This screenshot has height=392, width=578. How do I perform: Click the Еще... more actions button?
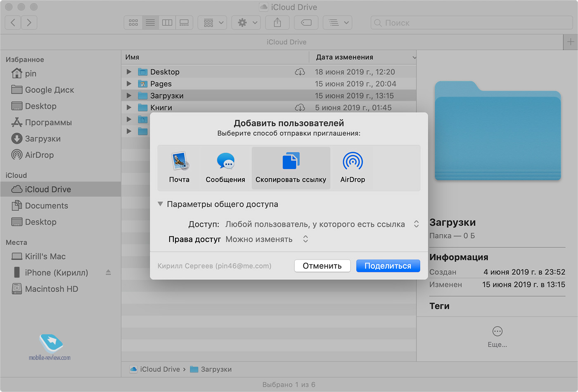pyautogui.click(x=497, y=336)
